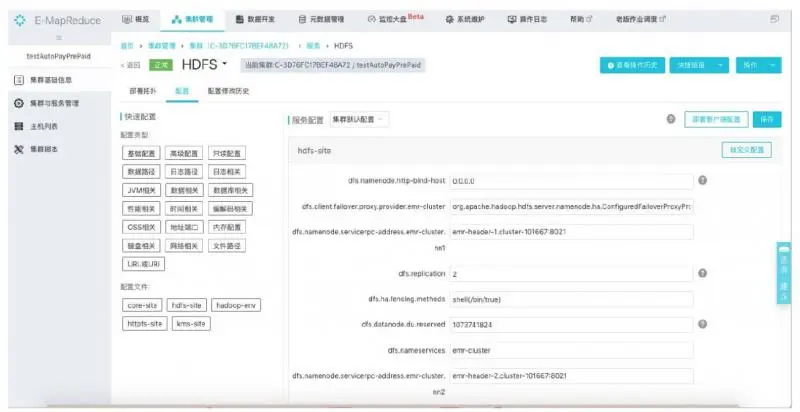
Task: Click the 查看操作历史 button
Action: (x=632, y=65)
